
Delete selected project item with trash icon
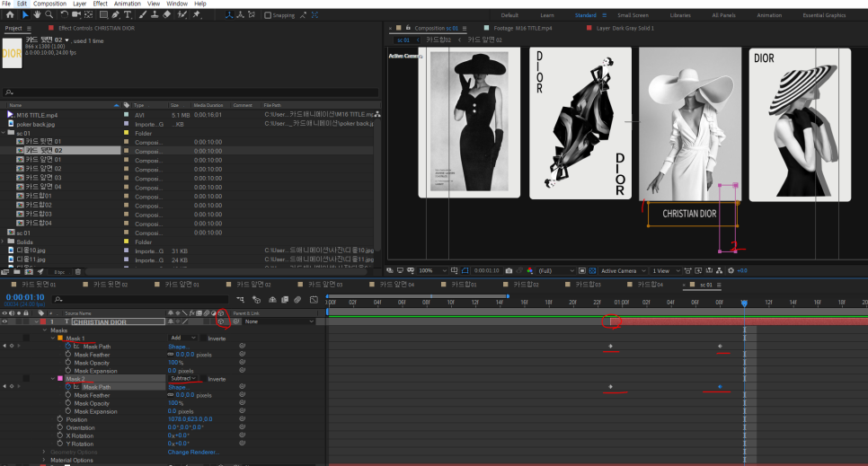[x=78, y=272]
